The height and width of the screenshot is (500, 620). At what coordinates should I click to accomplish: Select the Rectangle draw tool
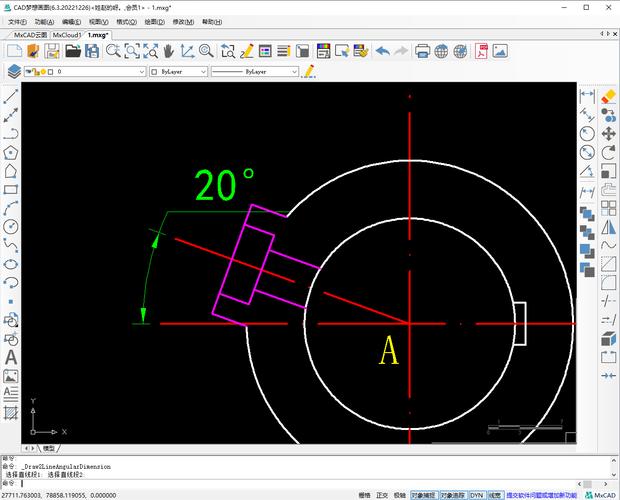tap(11, 190)
